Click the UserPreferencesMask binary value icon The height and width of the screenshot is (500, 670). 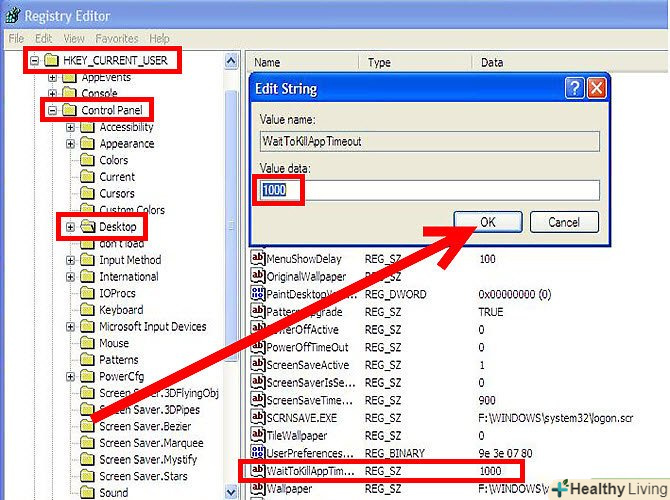pyautogui.click(x=258, y=452)
